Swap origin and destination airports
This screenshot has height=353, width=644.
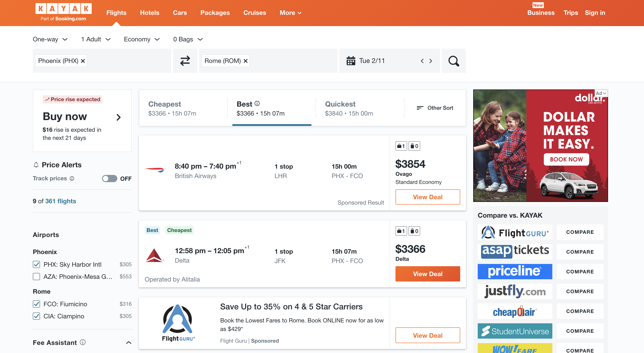coord(185,61)
